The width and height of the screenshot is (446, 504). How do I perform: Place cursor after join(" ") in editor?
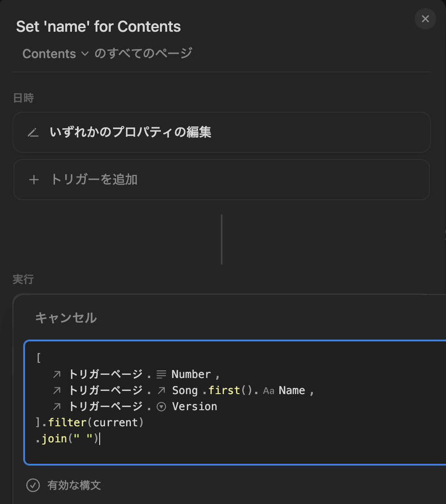100,439
